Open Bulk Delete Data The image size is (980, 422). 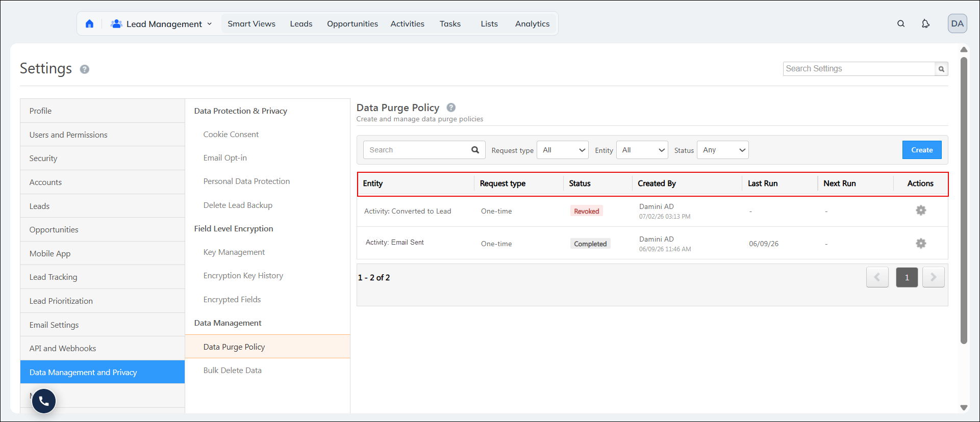233,370
